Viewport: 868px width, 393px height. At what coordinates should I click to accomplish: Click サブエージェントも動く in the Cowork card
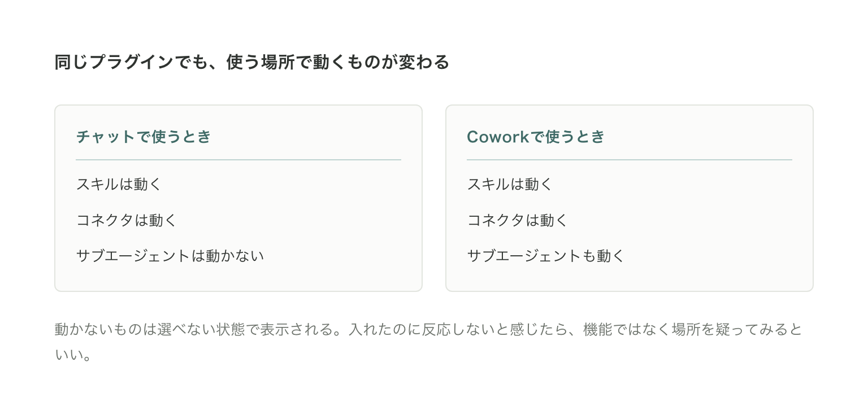point(546,256)
